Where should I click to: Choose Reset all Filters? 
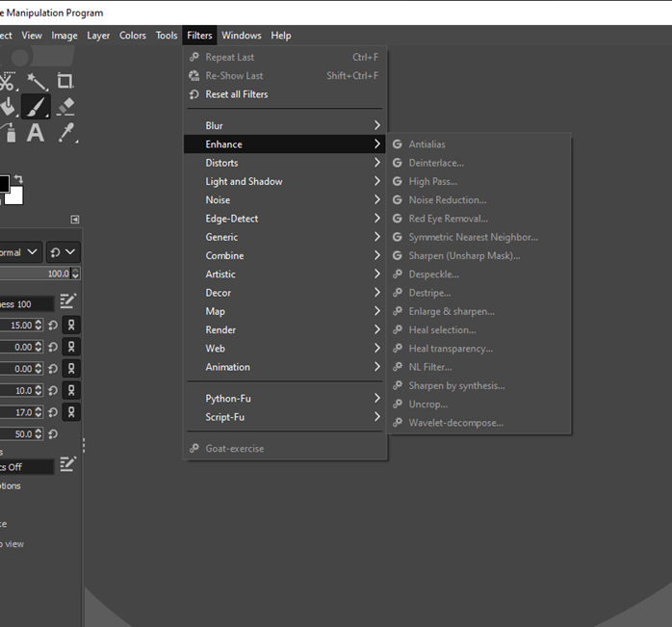tap(285, 94)
